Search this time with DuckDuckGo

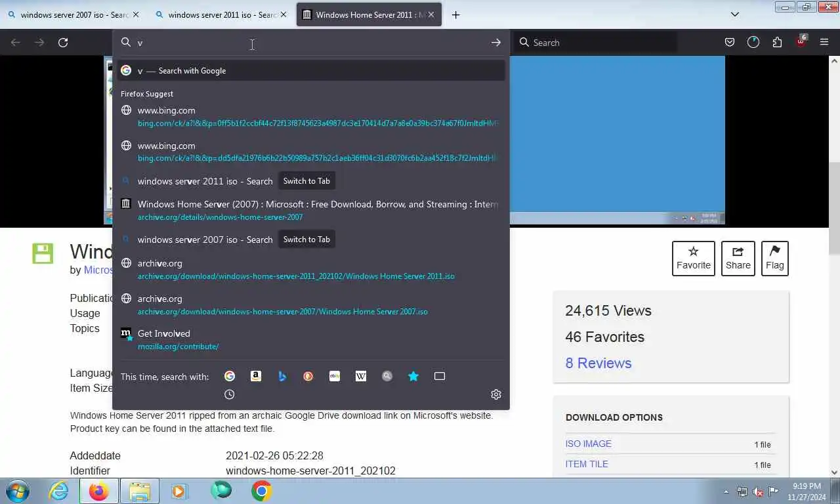(308, 376)
